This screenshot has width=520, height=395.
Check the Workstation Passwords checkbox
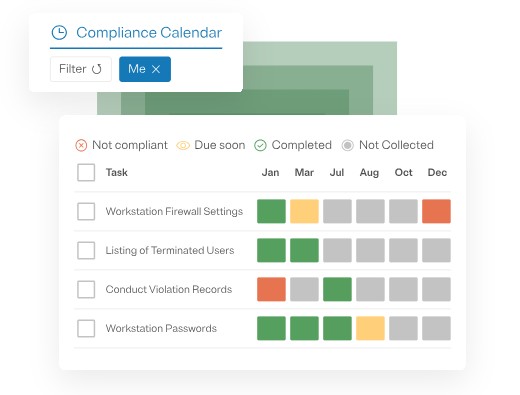pos(86,328)
